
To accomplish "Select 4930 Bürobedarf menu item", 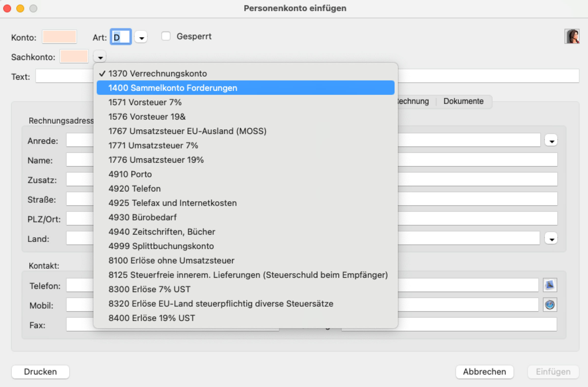I will (x=143, y=217).
